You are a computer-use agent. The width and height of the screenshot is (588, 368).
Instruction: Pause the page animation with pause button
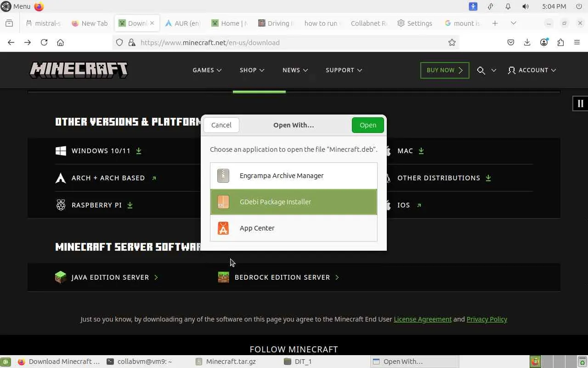[580, 103]
